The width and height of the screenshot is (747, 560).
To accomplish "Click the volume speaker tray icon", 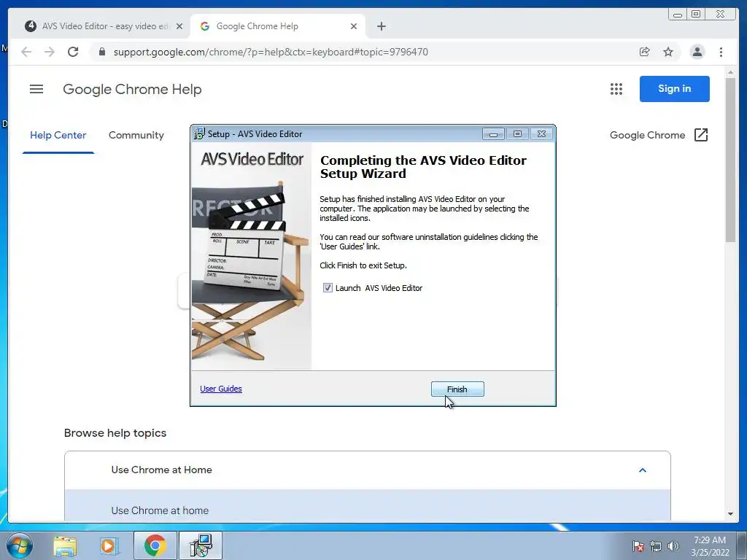I will [x=673, y=546].
